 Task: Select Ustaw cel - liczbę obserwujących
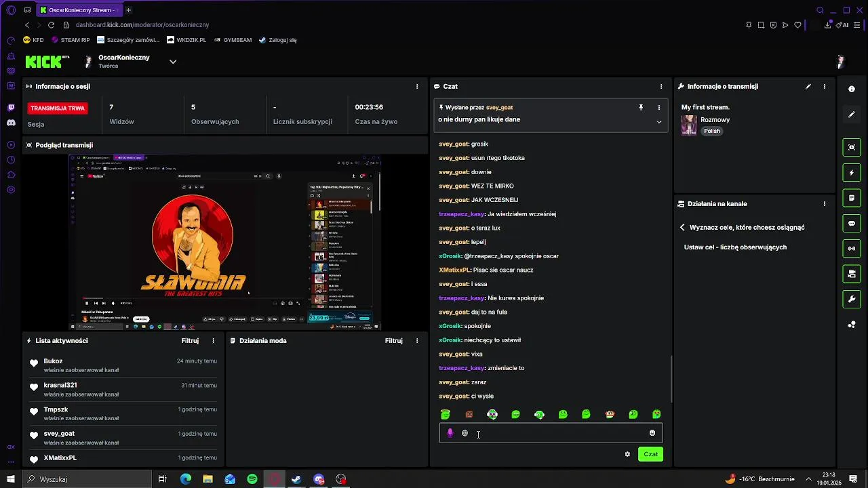[x=735, y=247]
